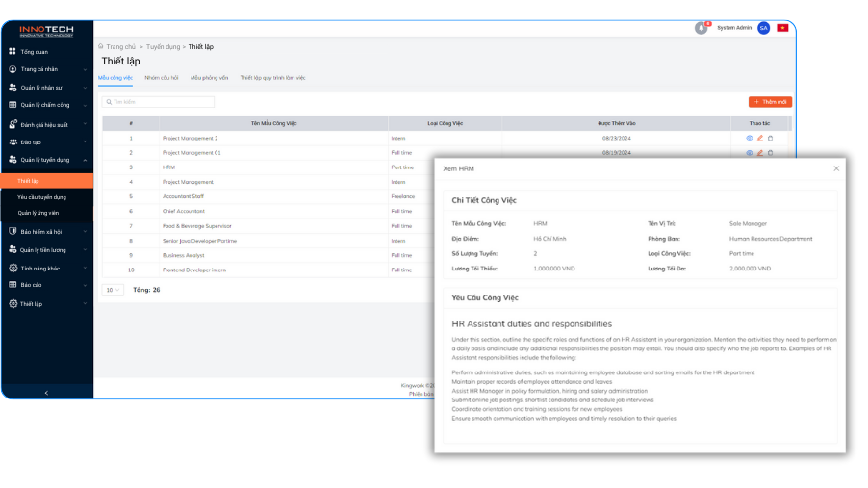Click the Thêm mới button
The image size is (868, 488).
(770, 101)
